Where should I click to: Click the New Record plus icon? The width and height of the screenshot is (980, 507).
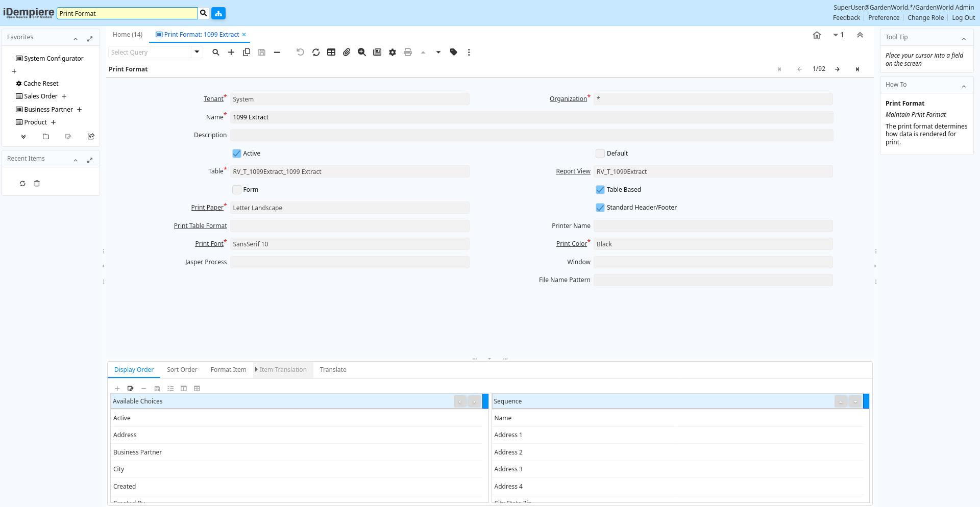(x=231, y=52)
